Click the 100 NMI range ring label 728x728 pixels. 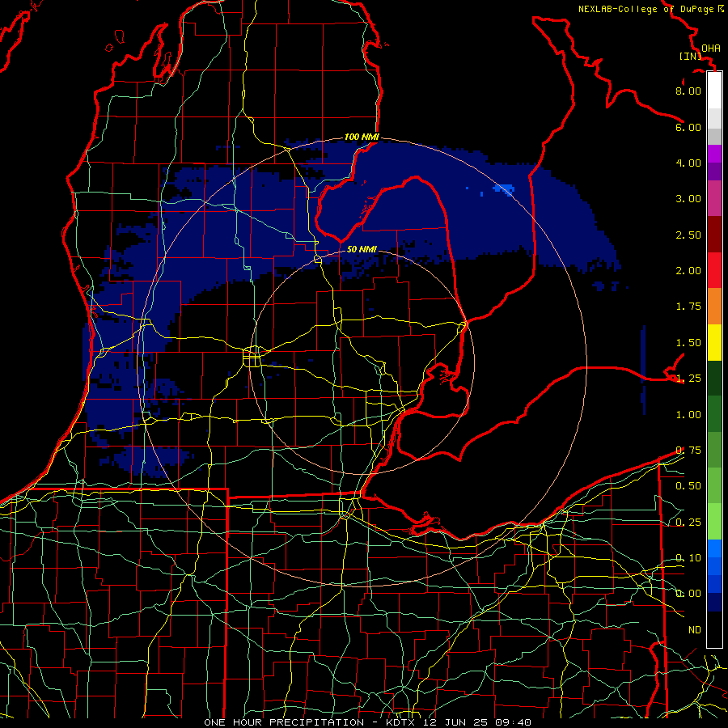(x=362, y=137)
